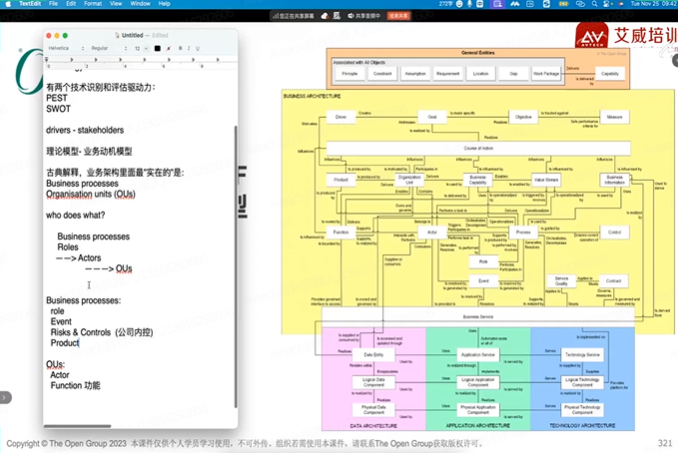
Task: Open the Window menu
Action: click(140, 3)
